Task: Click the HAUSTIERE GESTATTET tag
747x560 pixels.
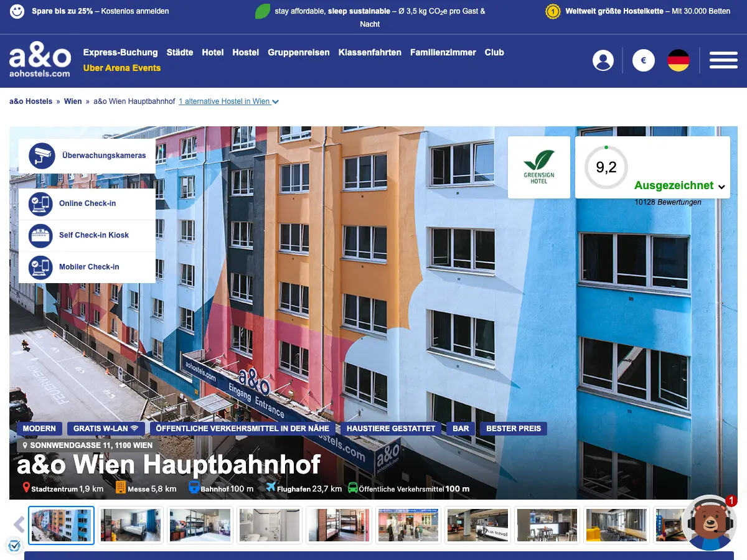Action: point(391,429)
